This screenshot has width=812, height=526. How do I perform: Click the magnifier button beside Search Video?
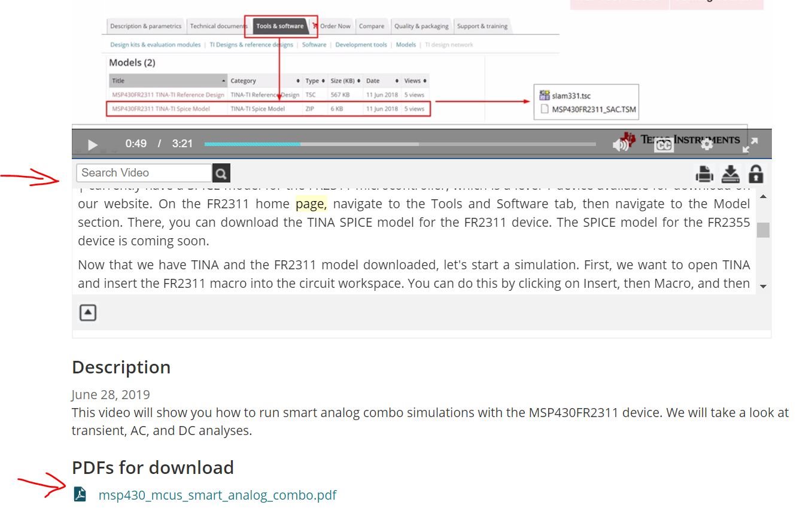click(221, 174)
